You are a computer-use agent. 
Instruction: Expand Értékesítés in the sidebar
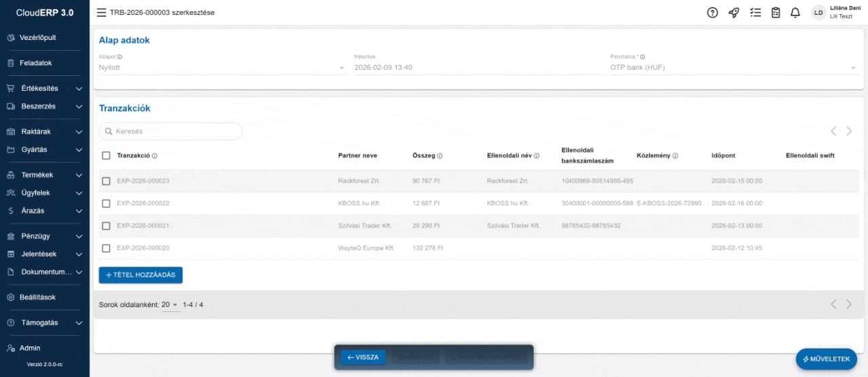pos(45,88)
